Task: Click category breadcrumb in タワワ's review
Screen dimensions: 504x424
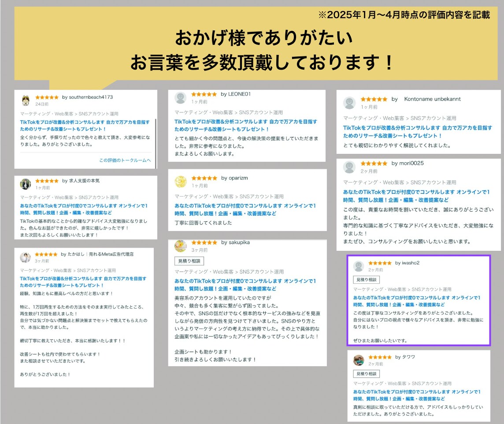Action: tap(402, 383)
